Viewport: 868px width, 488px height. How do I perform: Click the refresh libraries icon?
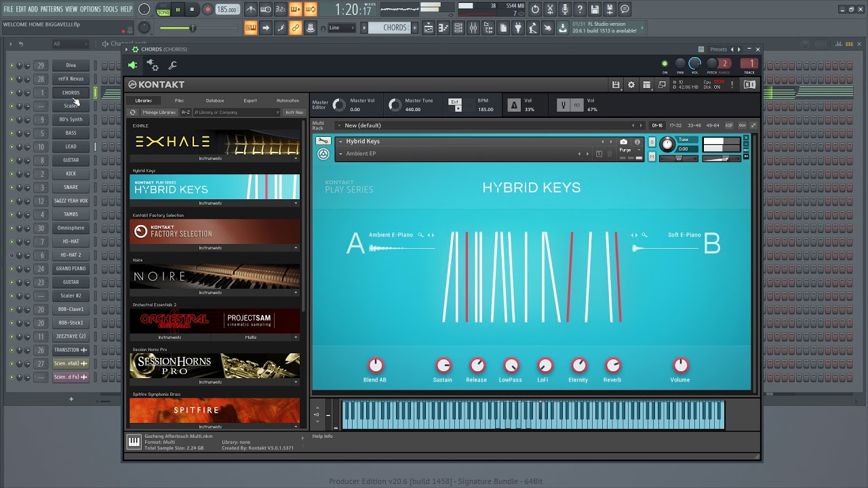(x=133, y=113)
